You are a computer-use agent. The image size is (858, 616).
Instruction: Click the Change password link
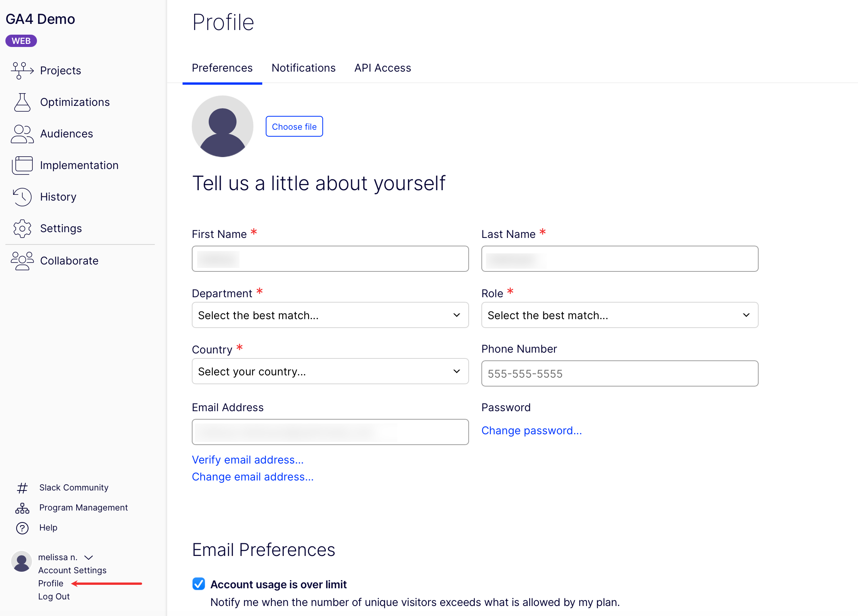[531, 430]
